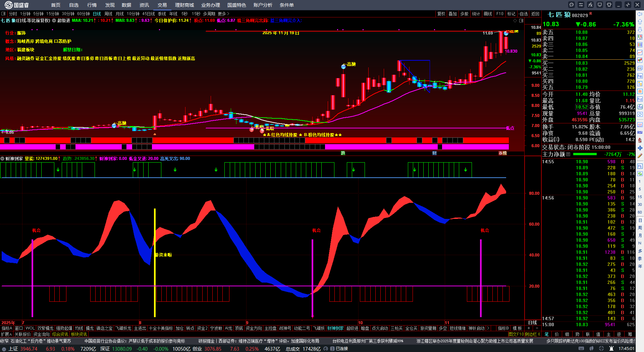Screen dimensions: 644x352
Task: Toggle 标记 mark option
Action: click(x=511, y=14)
